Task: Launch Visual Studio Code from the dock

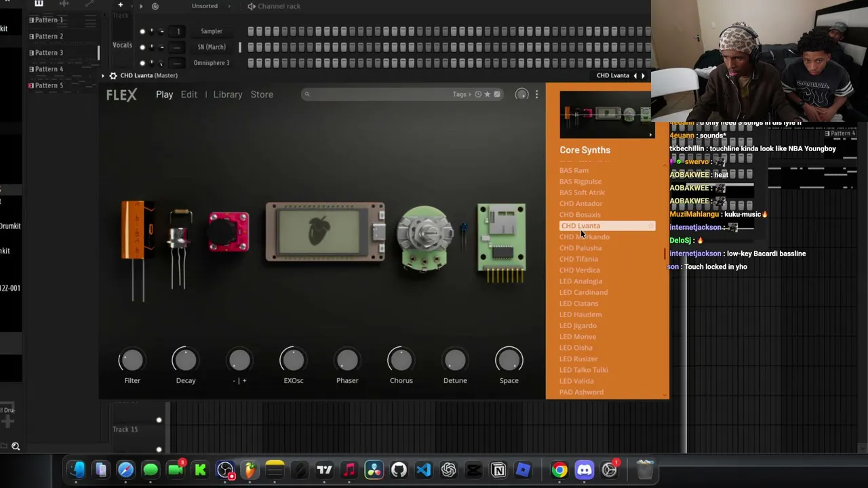Action: 424,470
